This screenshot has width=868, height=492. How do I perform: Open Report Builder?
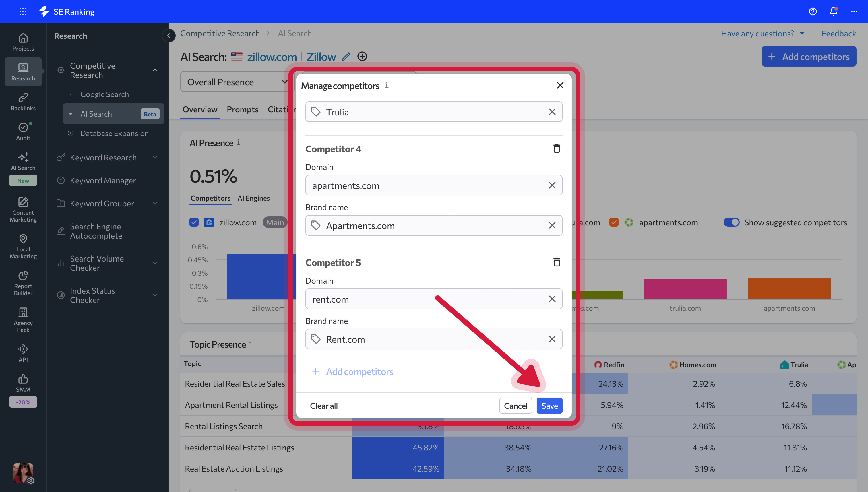[x=23, y=284]
